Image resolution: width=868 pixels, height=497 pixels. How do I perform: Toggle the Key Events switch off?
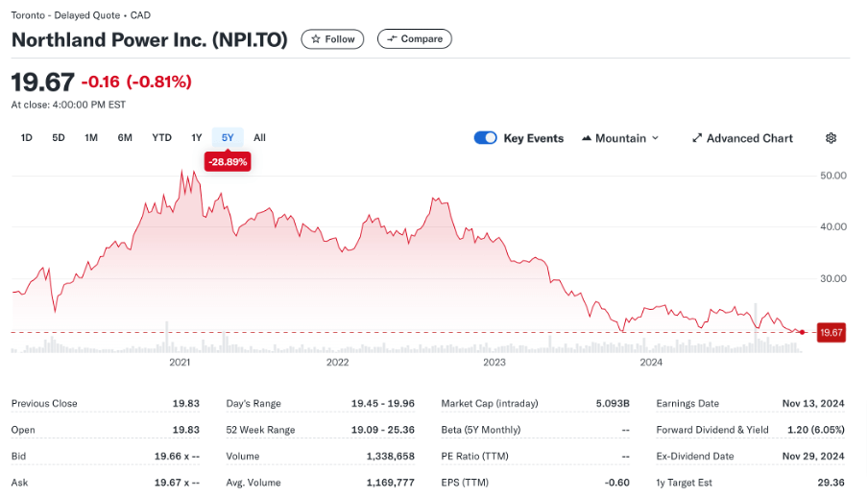pos(485,138)
